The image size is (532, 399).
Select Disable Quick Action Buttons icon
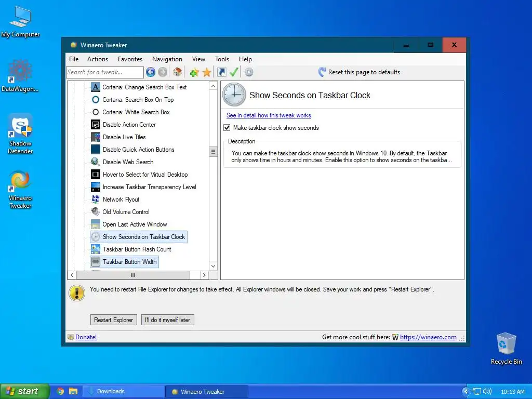coord(96,150)
